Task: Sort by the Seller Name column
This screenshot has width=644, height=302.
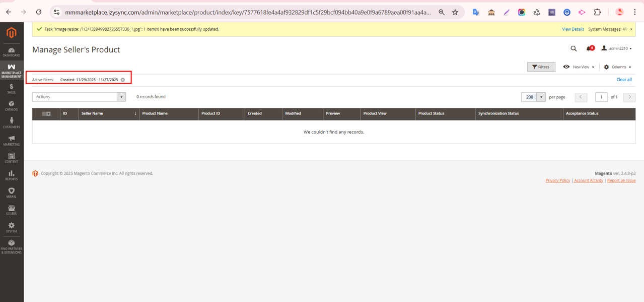Action: pos(109,114)
